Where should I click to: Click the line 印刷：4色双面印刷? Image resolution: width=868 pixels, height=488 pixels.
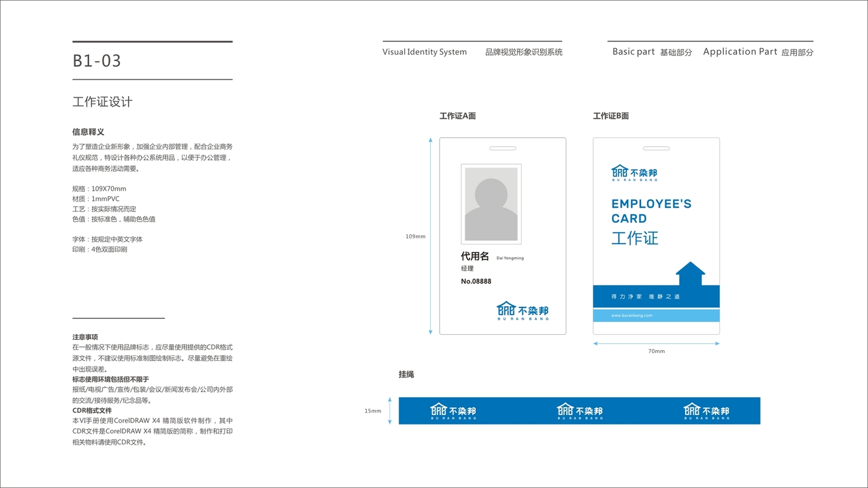100,250
